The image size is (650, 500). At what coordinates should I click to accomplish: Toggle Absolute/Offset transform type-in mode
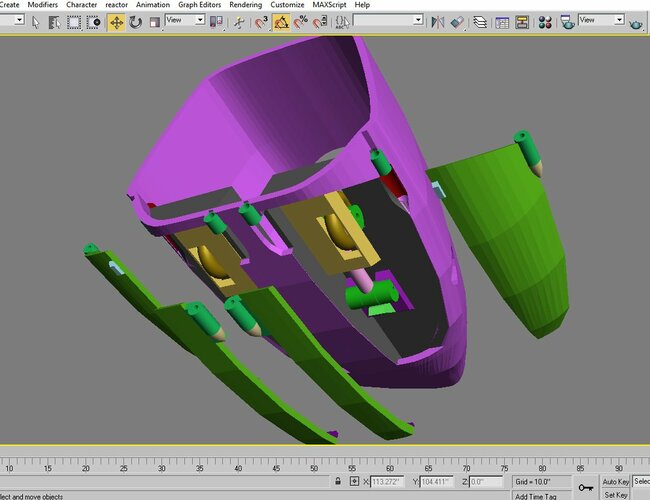[x=354, y=481]
